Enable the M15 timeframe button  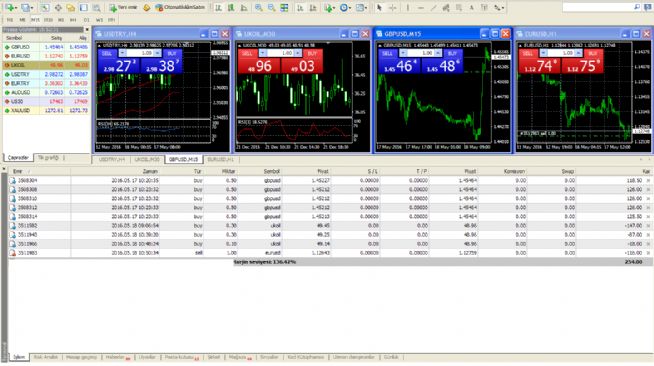click(35, 20)
